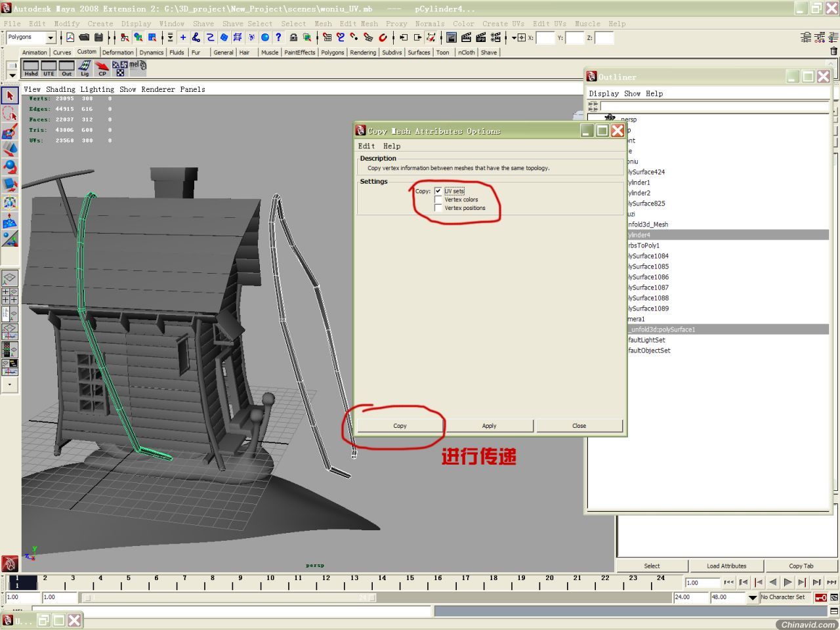Uncheck the UV sets checkbox
The height and width of the screenshot is (630, 840).
[438, 191]
